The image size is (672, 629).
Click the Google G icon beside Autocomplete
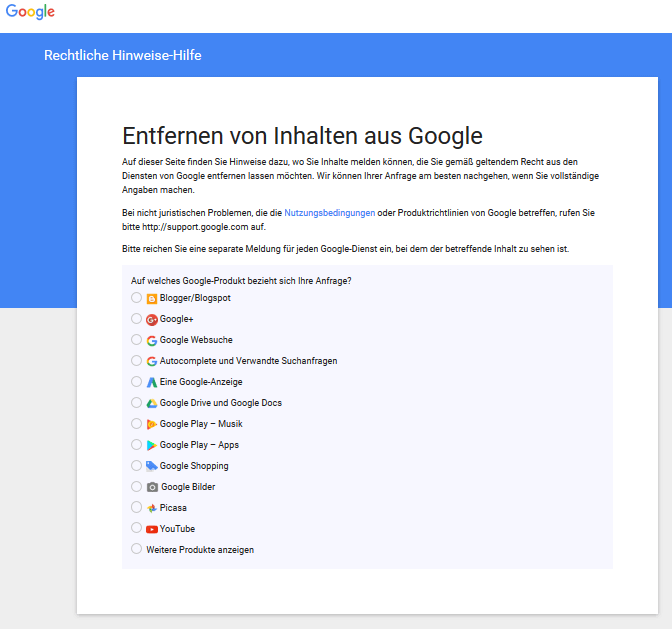pyautogui.click(x=152, y=362)
